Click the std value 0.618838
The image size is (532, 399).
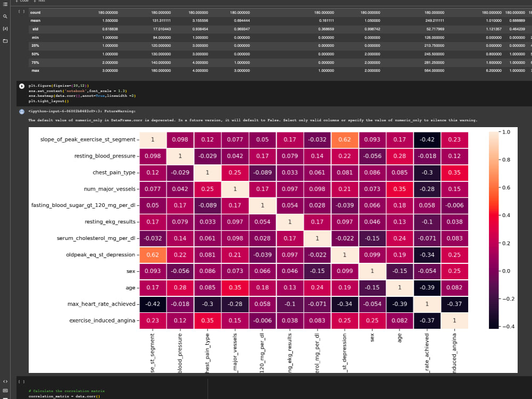click(x=110, y=29)
